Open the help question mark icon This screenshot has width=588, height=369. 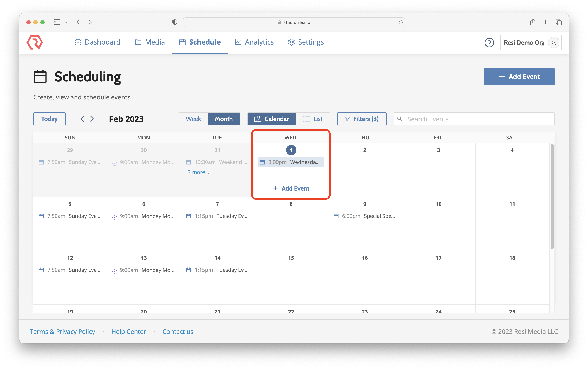pyautogui.click(x=489, y=43)
